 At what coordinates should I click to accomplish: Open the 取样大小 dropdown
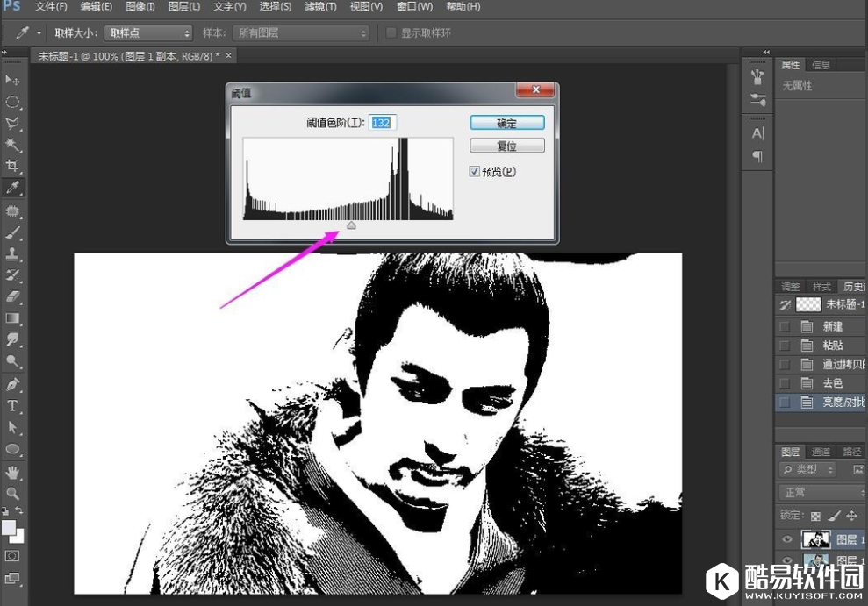tap(148, 33)
